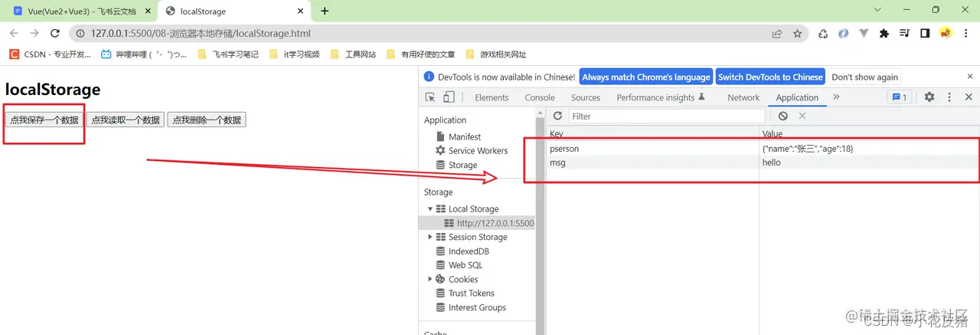The height and width of the screenshot is (335, 980).
Task: Share this page via share icon
Action: coord(777,34)
